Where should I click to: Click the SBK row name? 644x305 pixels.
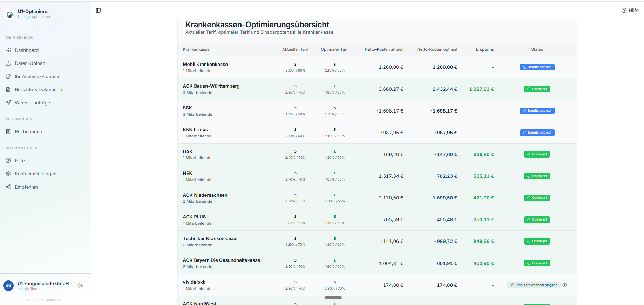(187, 108)
